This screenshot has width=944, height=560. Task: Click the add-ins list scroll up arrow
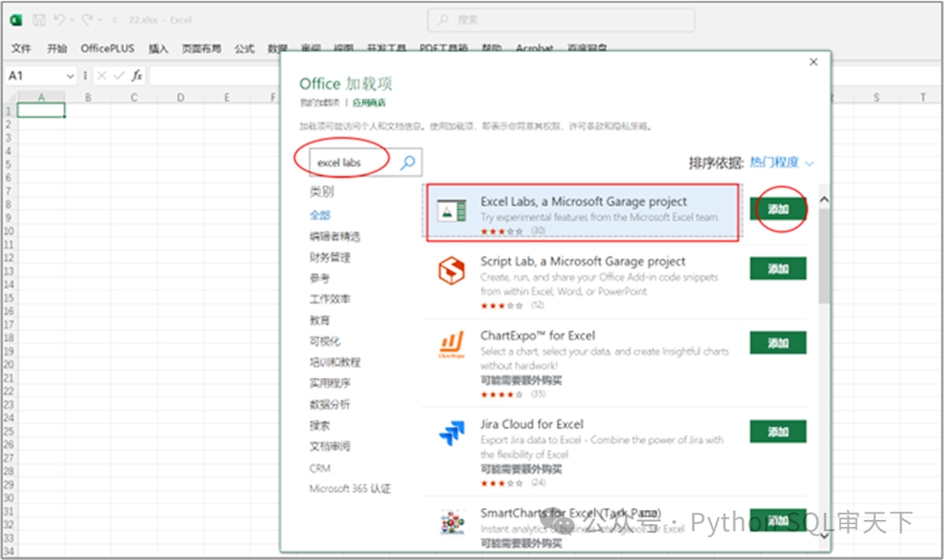[824, 199]
